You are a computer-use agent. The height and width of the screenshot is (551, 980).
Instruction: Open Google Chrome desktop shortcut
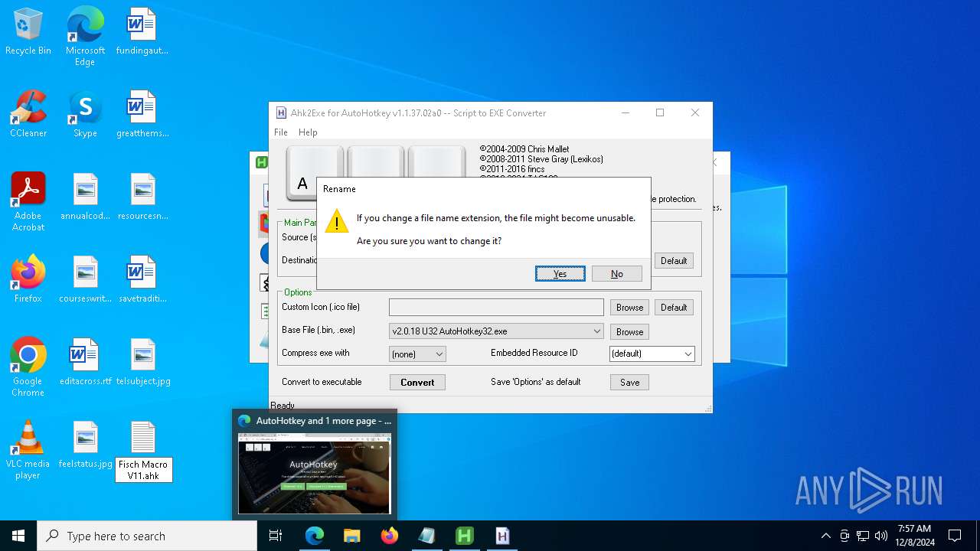point(28,367)
